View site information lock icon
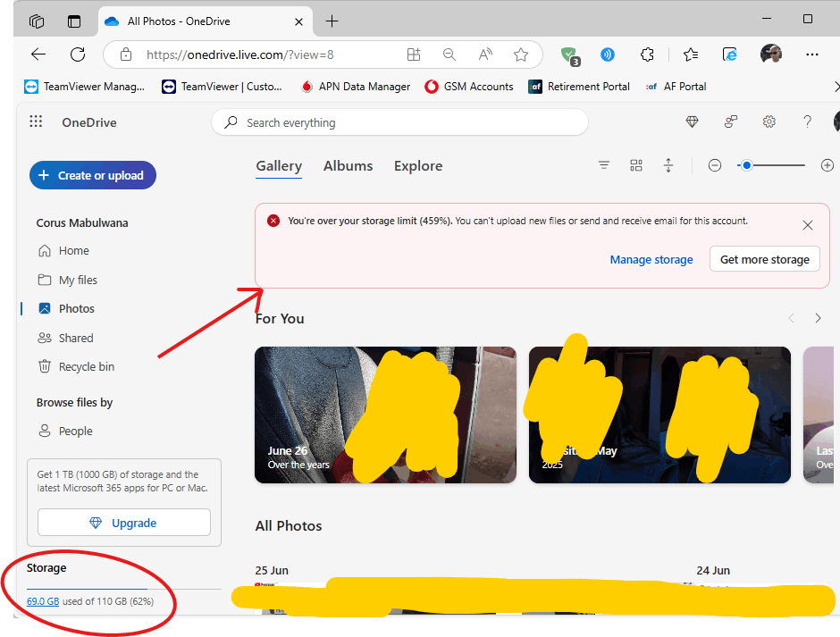Image resolution: width=840 pixels, height=637 pixels. click(x=126, y=54)
